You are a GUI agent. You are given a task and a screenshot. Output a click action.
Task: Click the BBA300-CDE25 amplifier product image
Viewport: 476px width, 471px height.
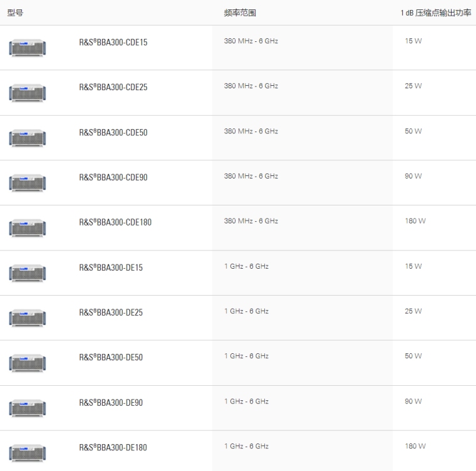coord(28,93)
